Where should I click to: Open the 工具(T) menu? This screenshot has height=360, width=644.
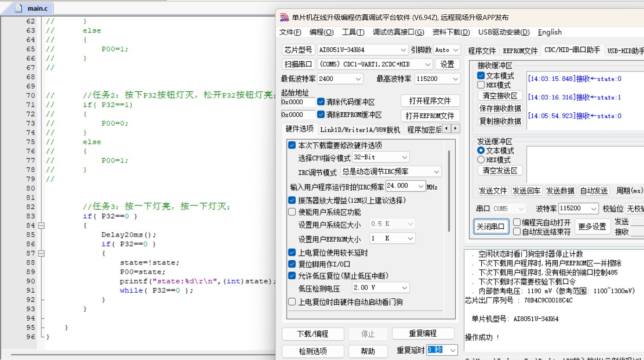coord(353,32)
